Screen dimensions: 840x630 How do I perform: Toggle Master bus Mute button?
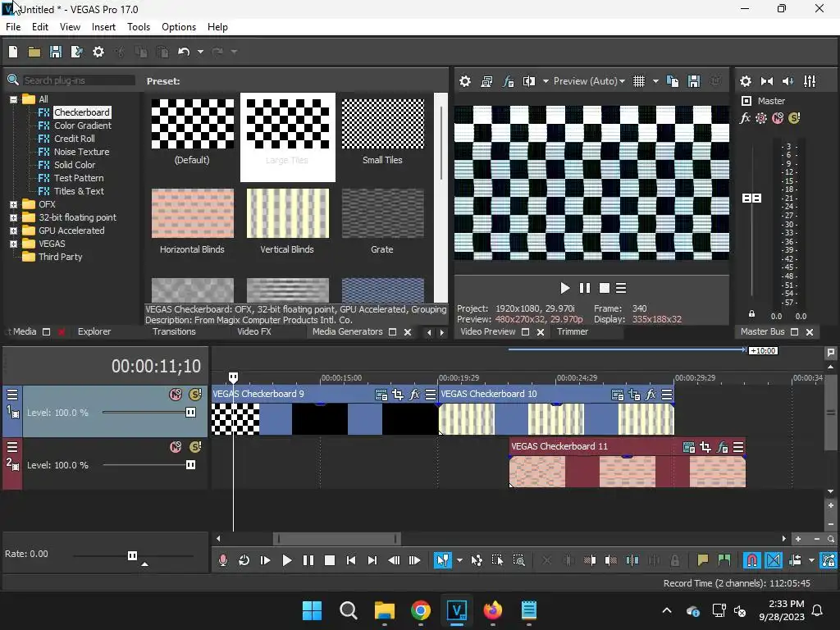(778, 118)
